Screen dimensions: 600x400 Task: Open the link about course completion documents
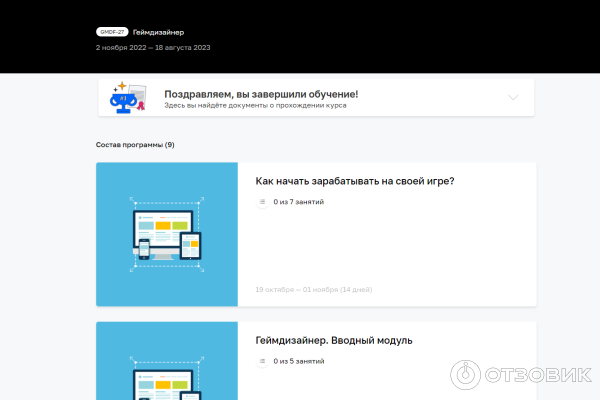click(x=255, y=105)
